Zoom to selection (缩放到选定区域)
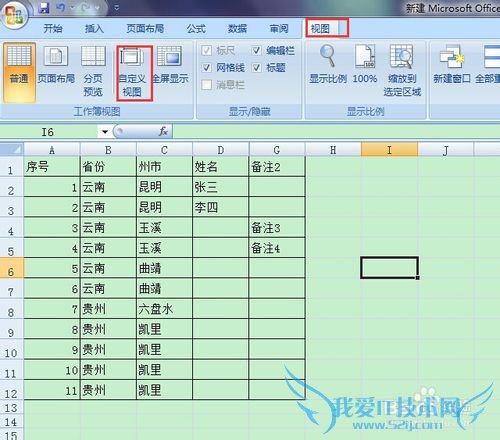 pyautogui.click(x=402, y=71)
